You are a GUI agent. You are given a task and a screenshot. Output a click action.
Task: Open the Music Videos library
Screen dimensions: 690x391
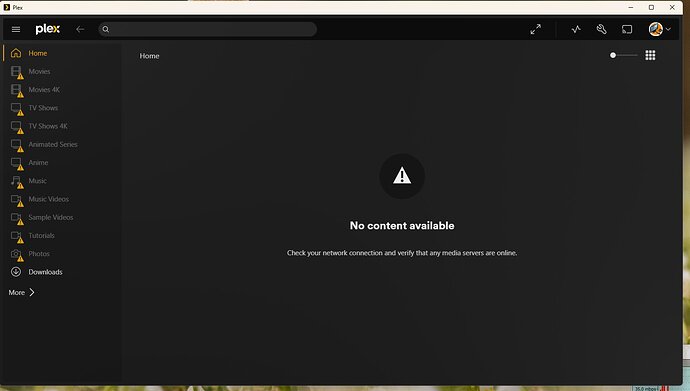click(x=62, y=199)
